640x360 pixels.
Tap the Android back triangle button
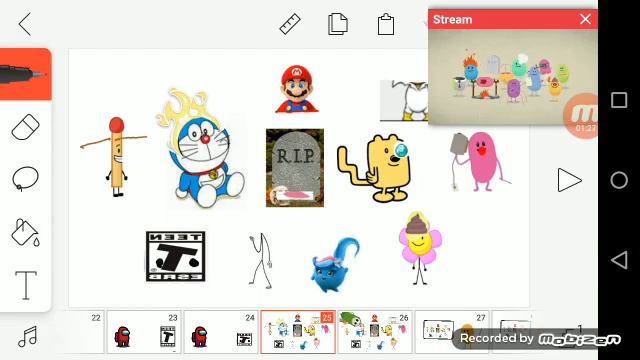[619, 260]
